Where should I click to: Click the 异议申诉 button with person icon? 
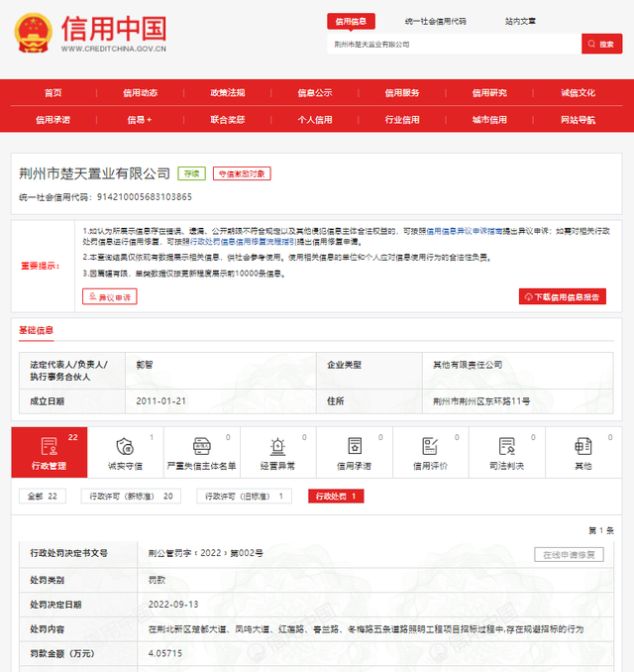point(110,296)
